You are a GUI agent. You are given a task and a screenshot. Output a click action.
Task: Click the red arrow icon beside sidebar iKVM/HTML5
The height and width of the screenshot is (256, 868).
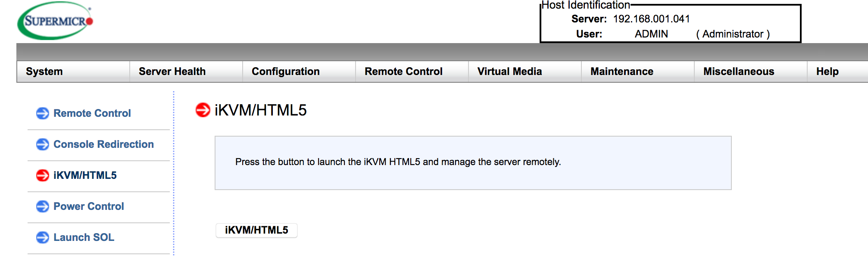43,175
